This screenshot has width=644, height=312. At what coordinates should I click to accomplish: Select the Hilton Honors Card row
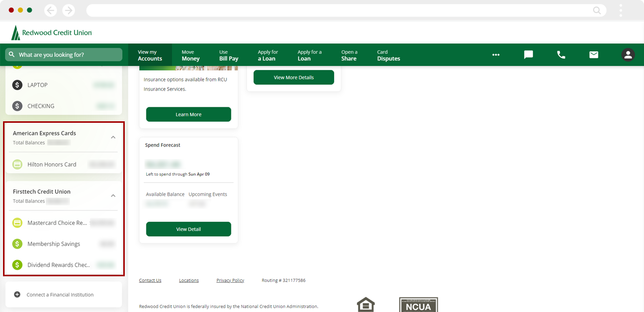click(x=64, y=165)
